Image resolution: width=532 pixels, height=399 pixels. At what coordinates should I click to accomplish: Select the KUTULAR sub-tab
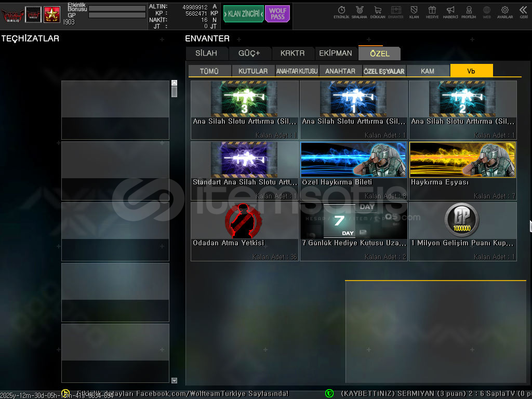[253, 71]
